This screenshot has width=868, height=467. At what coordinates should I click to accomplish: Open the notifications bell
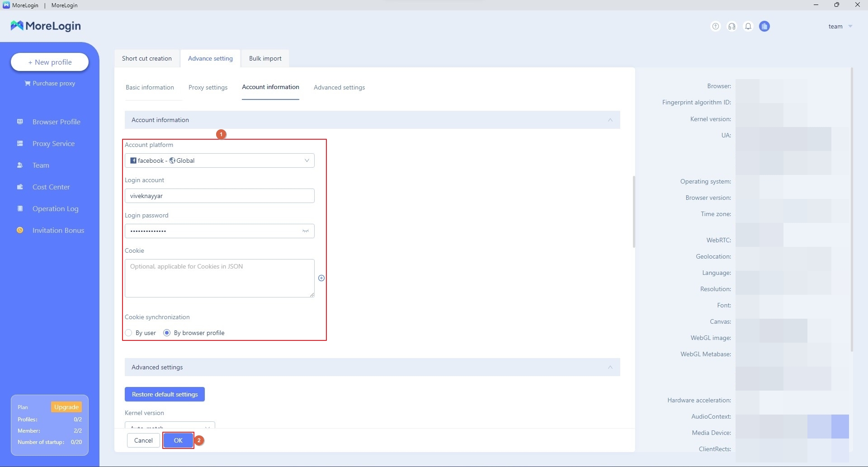coord(748,26)
